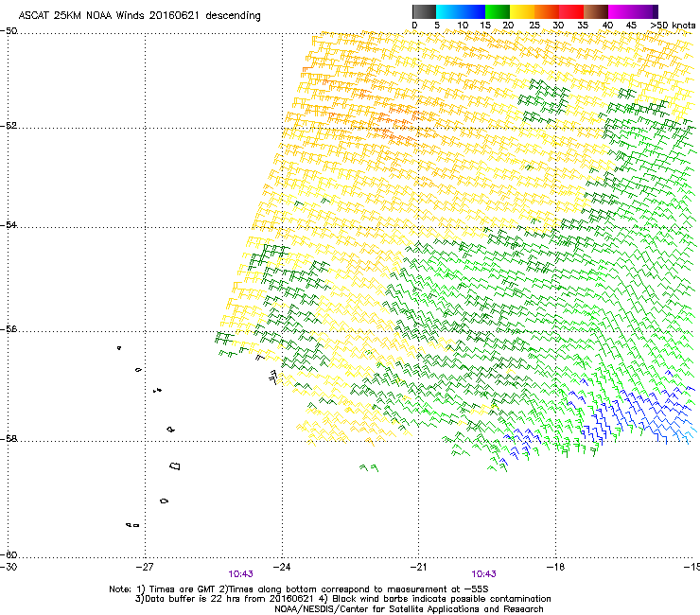Click the -60 latitude axis label
The width and height of the screenshot is (700, 615).
pyautogui.click(x=9, y=554)
